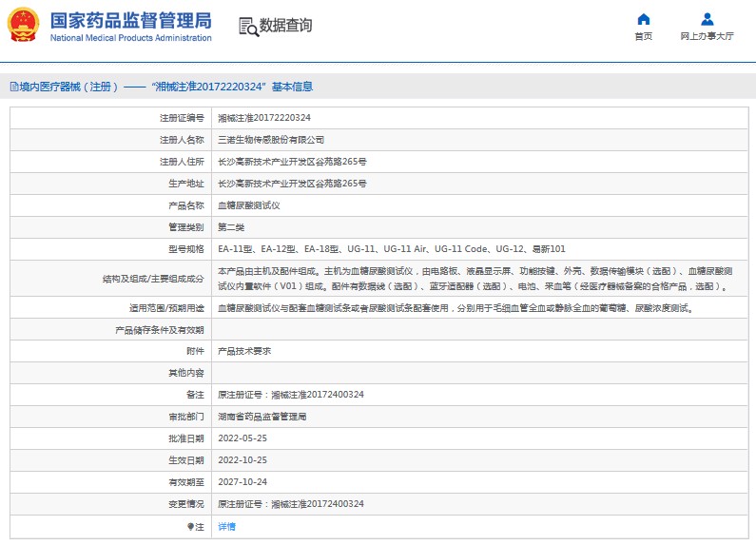Click the home house icon
756x545 pixels.
pos(644,19)
